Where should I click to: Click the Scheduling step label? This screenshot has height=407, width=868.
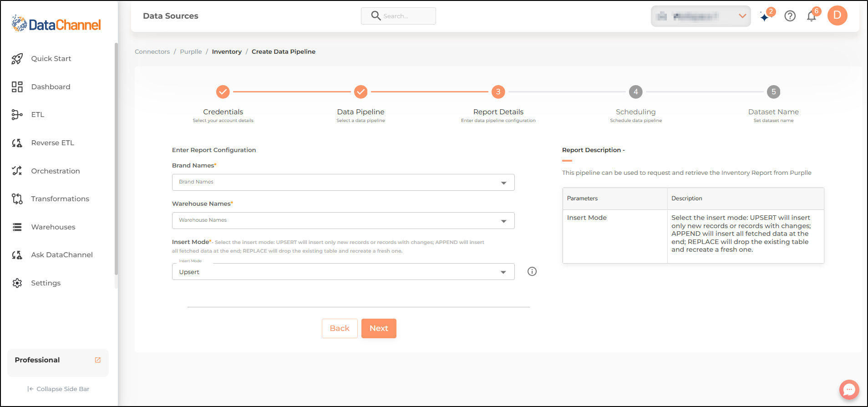tap(636, 112)
